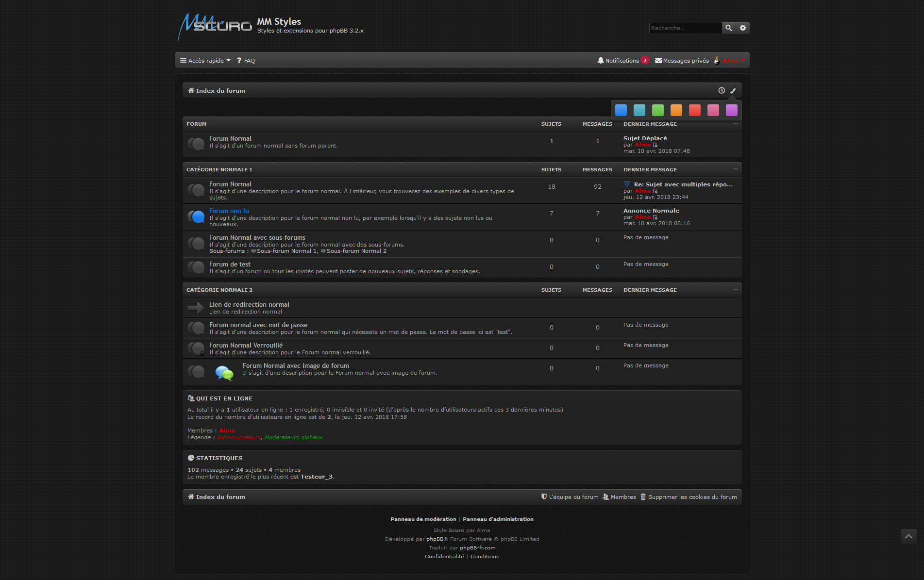Click the trash icon to delete cookies
This screenshot has width=924, height=580.
coord(643,497)
